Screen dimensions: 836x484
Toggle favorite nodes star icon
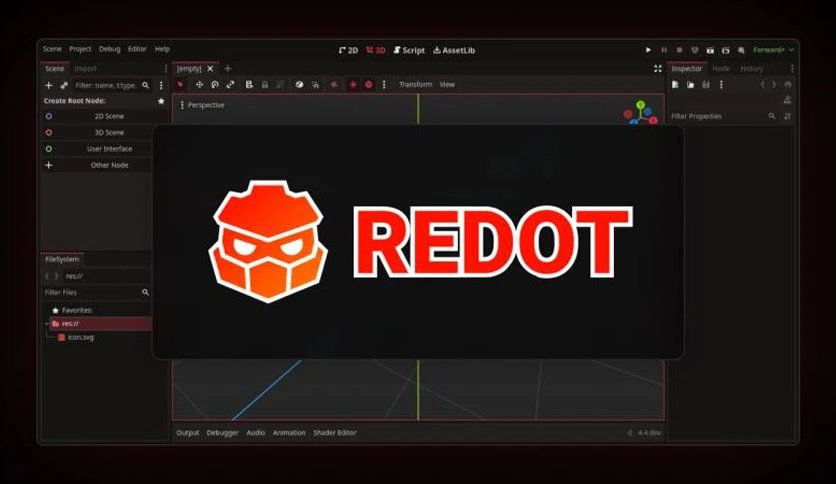point(161,101)
